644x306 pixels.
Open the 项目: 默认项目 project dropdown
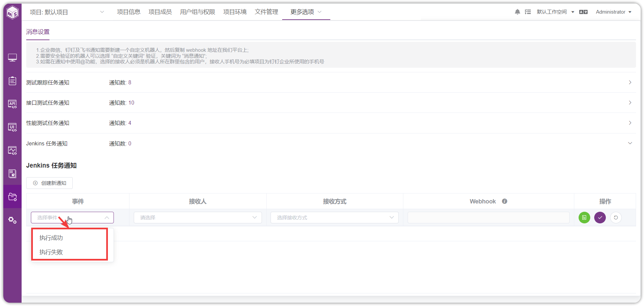click(x=67, y=12)
